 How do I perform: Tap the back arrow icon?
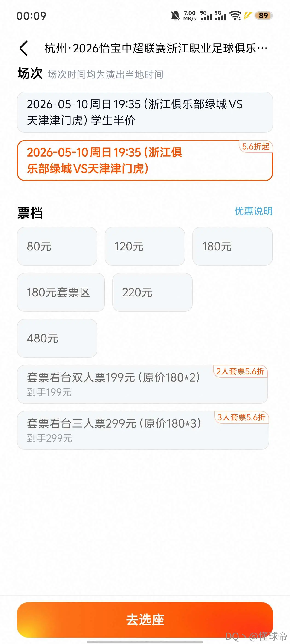24,48
